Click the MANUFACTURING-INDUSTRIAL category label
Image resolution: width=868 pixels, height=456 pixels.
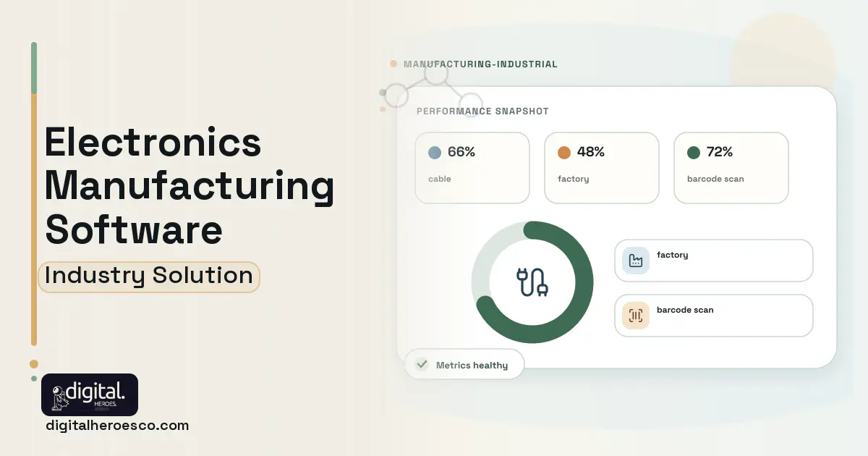tap(480, 64)
